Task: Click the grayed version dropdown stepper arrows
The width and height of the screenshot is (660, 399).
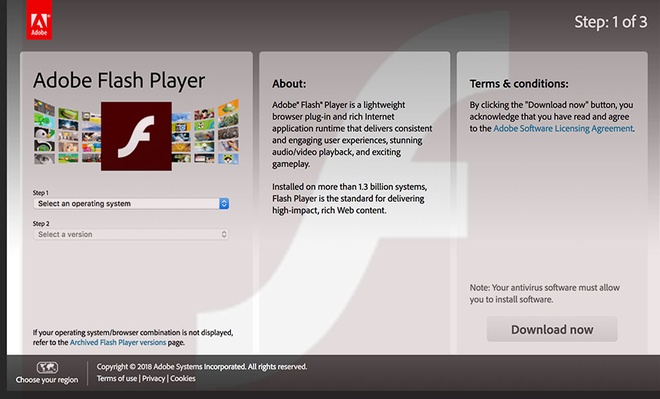Action: coord(224,234)
